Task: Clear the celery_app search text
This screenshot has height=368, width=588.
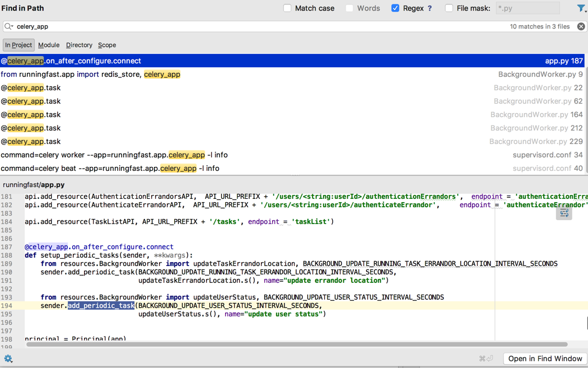Action: 581,26
